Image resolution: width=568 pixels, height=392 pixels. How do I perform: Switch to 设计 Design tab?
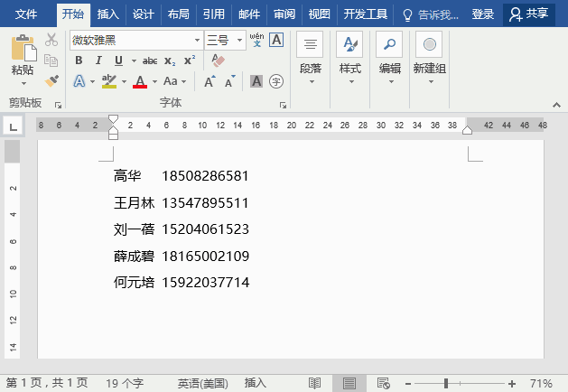coord(143,14)
